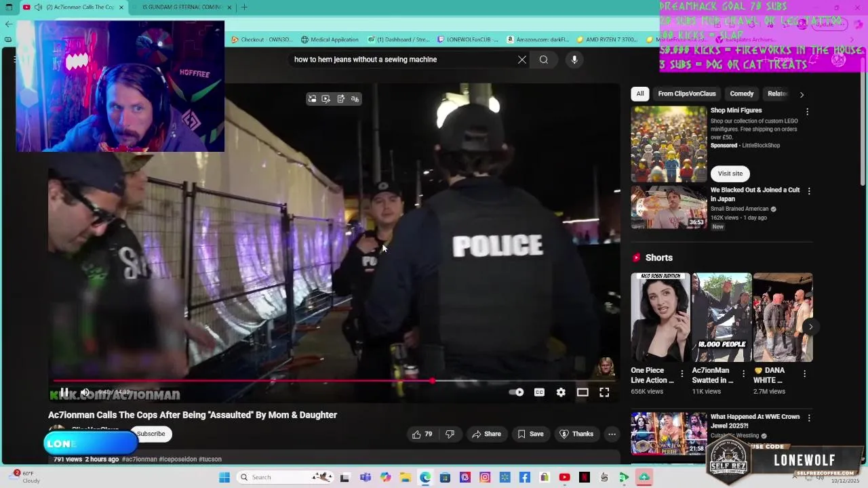Select the From ClipsVonClaus chip
The width and height of the screenshot is (868, 488).
(x=687, y=94)
